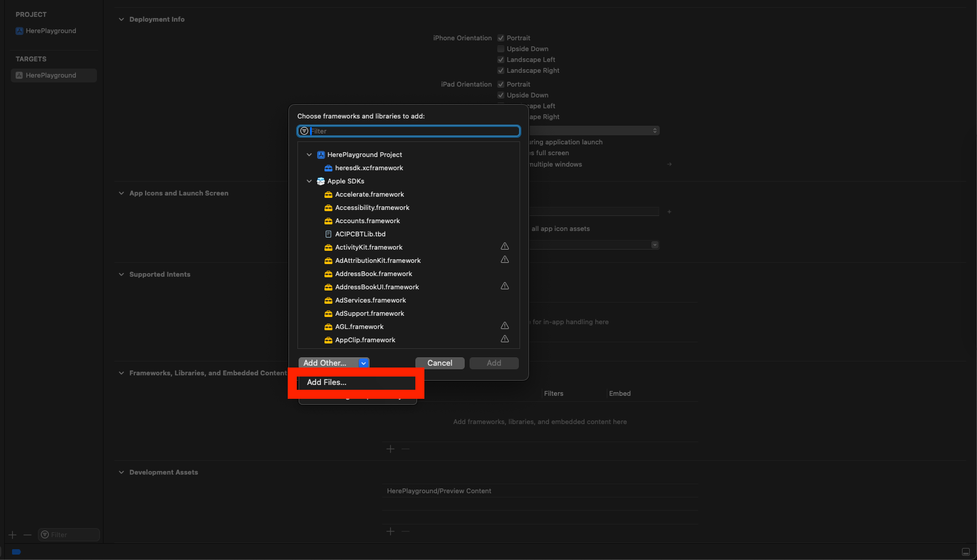Click plus button under Frameworks, Libraries section
This screenshot has width=977, height=560.
tap(390, 449)
